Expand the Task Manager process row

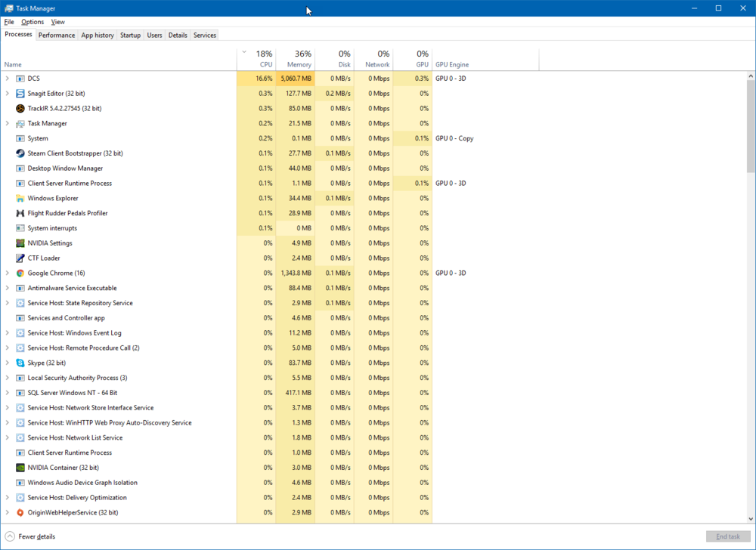(8, 123)
